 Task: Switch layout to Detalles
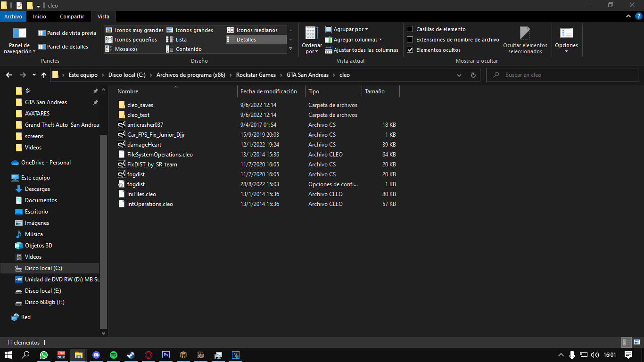(256, 40)
